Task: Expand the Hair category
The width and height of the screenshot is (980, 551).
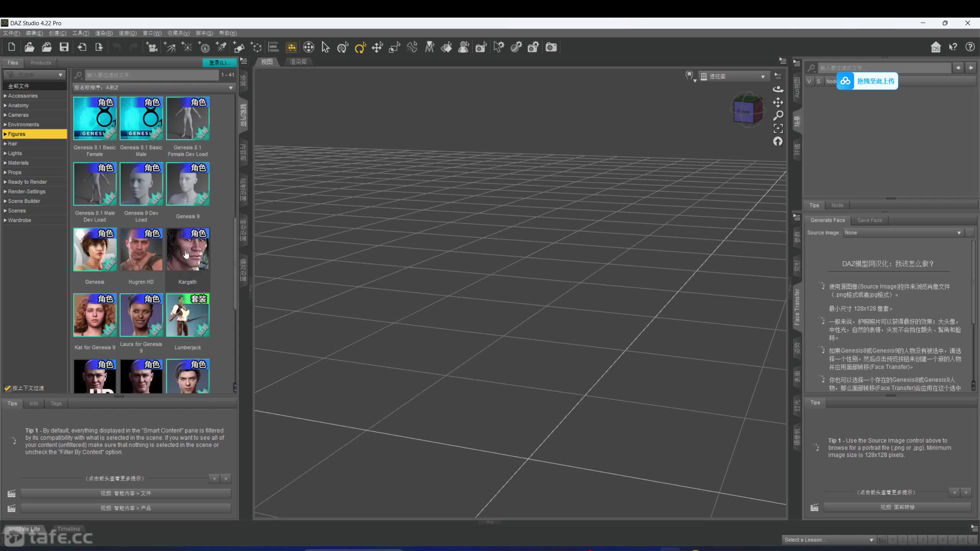Action: 5,143
